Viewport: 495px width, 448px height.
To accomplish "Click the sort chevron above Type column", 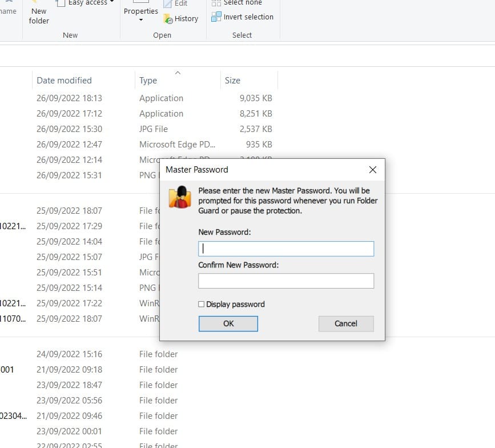I will (x=178, y=73).
